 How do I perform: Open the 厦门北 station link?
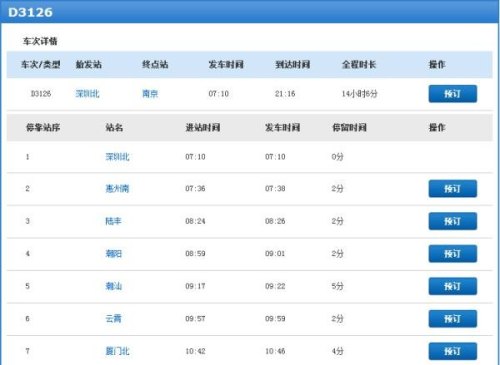click(x=117, y=351)
